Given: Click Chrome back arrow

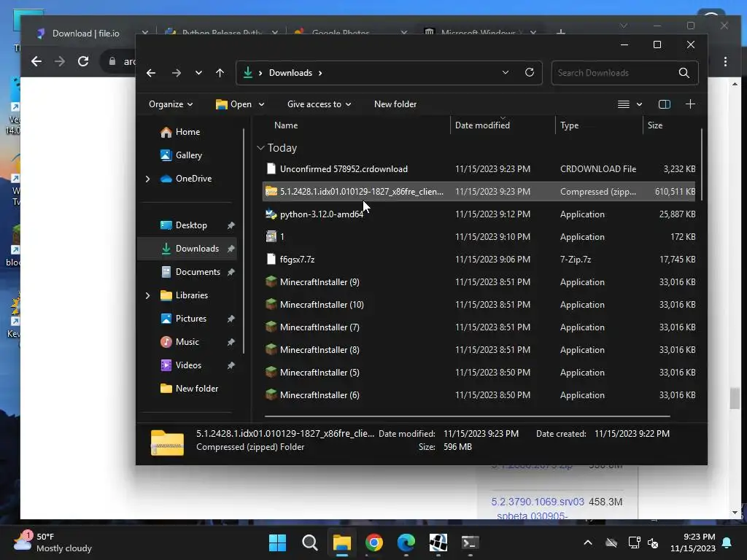Looking at the screenshot, I should pos(36,61).
